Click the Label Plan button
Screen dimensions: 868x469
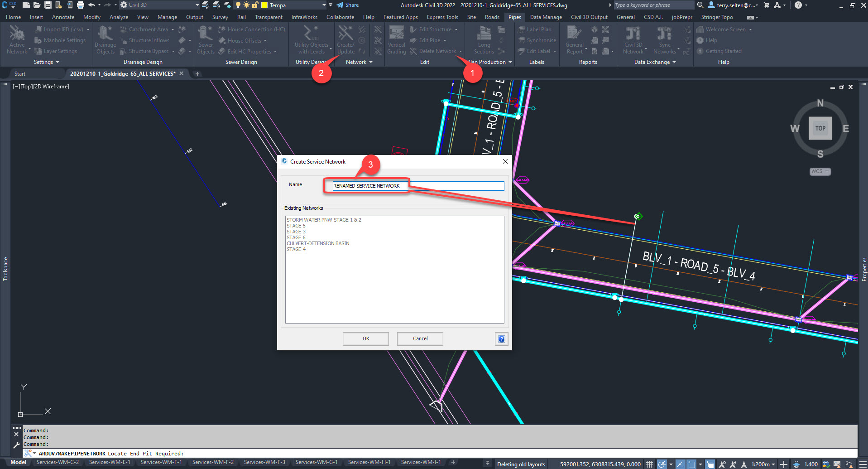pyautogui.click(x=535, y=29)
